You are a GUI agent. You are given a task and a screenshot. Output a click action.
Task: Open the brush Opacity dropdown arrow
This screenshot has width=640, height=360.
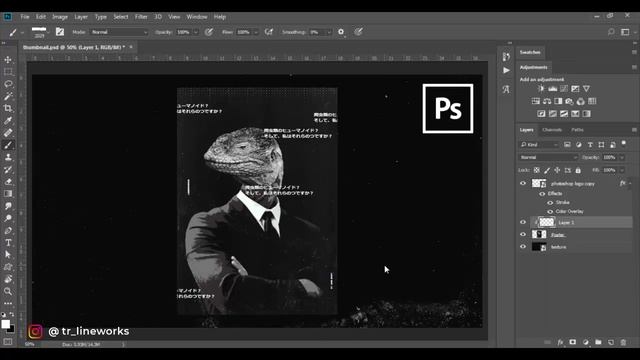[x=196, y=32]
